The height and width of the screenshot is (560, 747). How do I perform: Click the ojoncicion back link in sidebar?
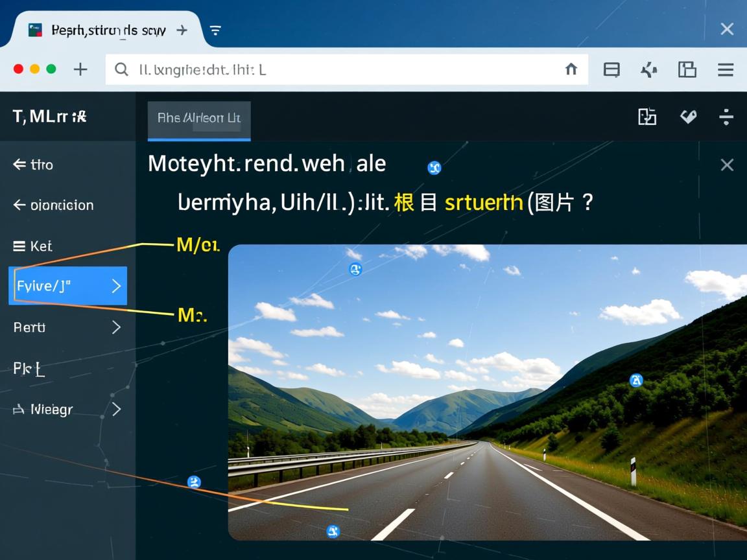[x=53, y=205]
